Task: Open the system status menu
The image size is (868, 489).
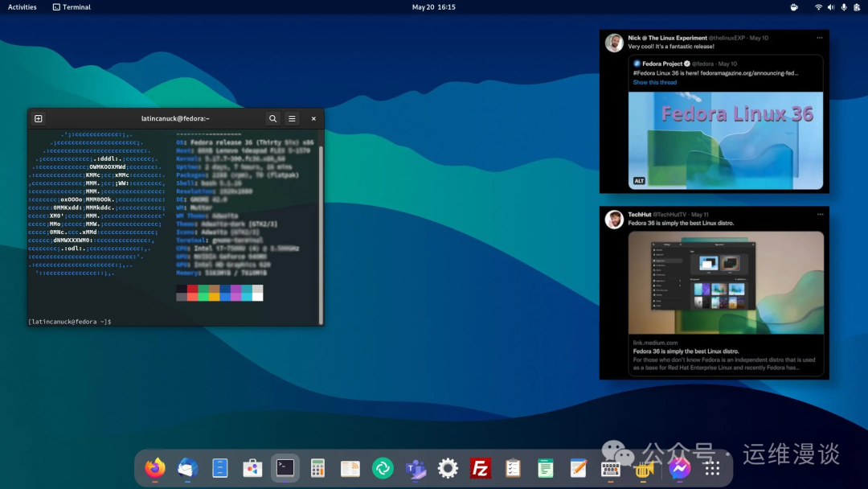Action: pyautogui.click(x=831, y=6)
